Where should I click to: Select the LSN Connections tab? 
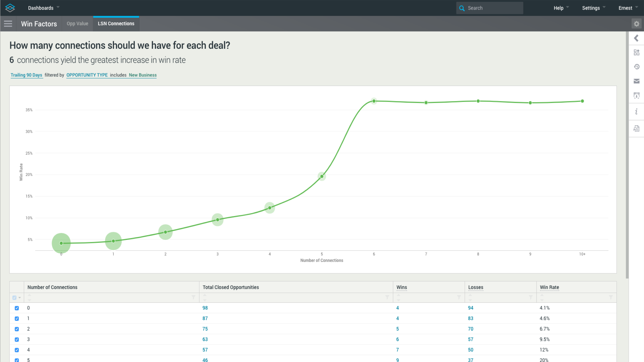[x=116, y=24]
